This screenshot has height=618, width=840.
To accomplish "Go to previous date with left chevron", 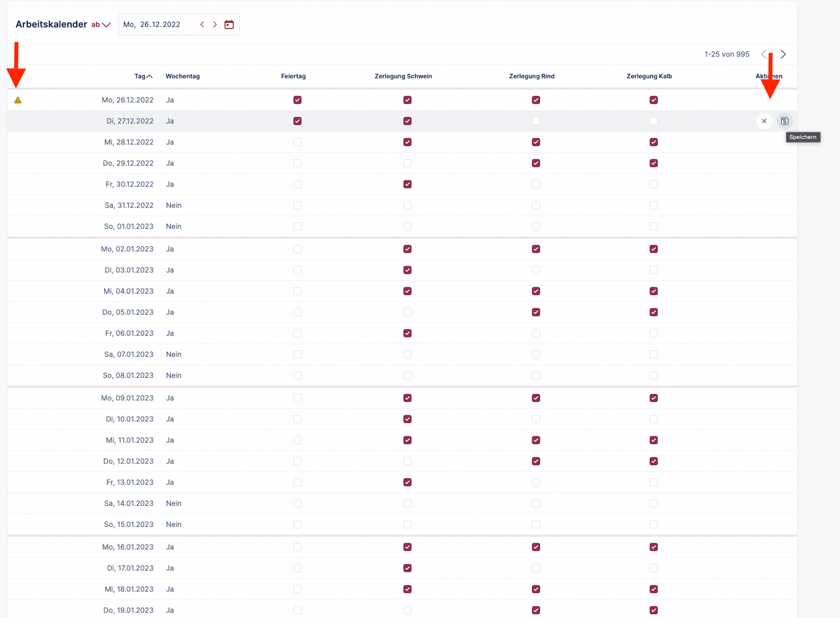I will [x=202, y=24].
